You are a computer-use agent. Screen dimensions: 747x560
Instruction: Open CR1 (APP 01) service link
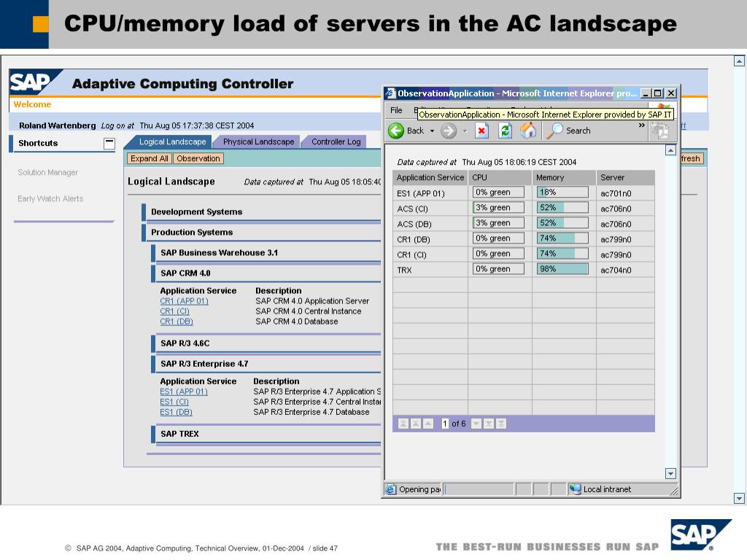tap(184, 301)
